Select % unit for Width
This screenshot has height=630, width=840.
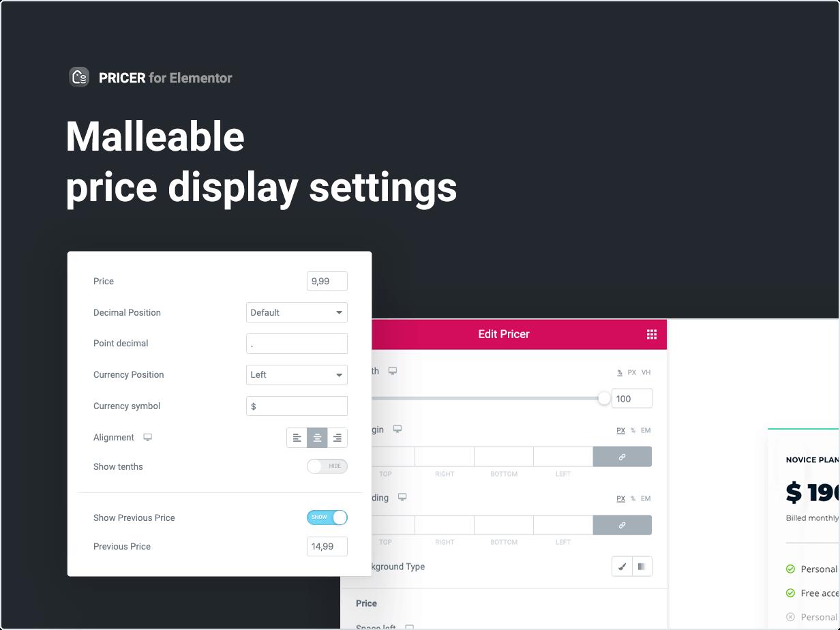[620, 372]
